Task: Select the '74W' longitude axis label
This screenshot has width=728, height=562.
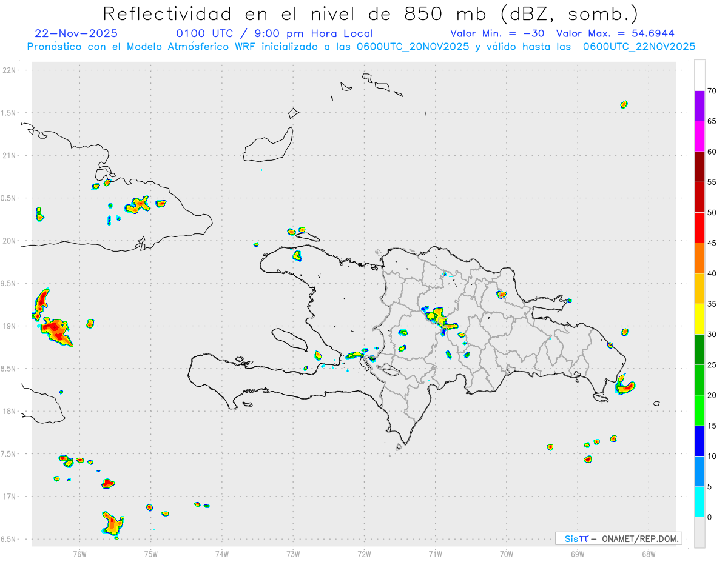Action: (222, 554)
